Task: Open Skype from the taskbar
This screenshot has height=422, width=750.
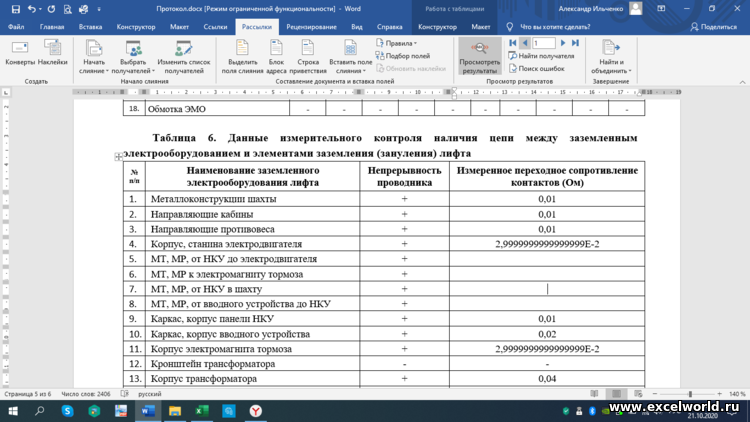Action: 67,411
